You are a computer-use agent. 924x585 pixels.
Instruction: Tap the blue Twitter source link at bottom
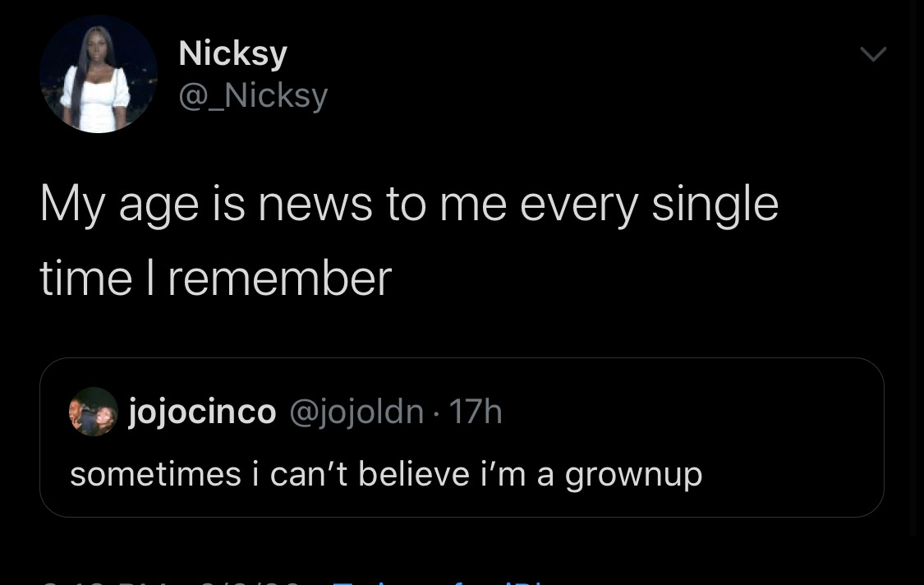[435, 580]
